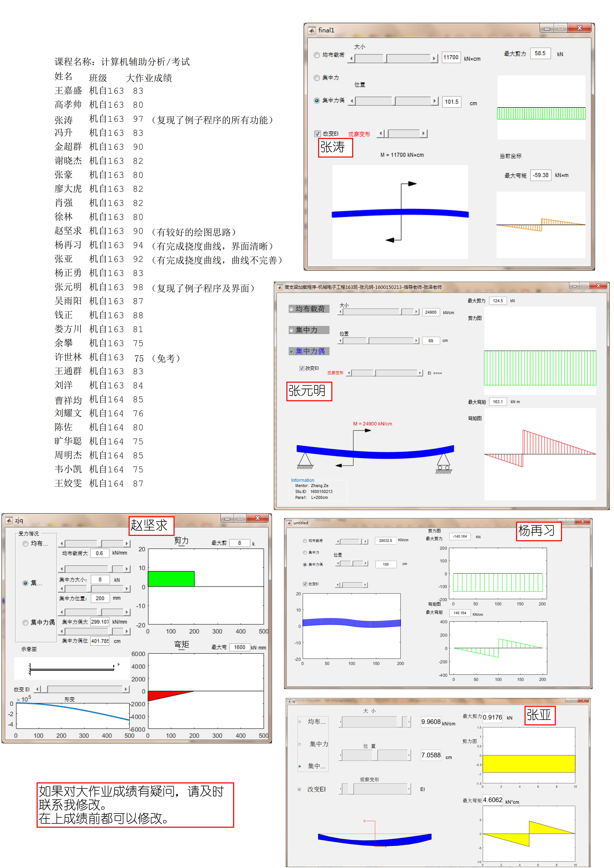Click right arrow of 位置 slider in final1
This screenshot has width=614, height=868.
coord(435,101)
